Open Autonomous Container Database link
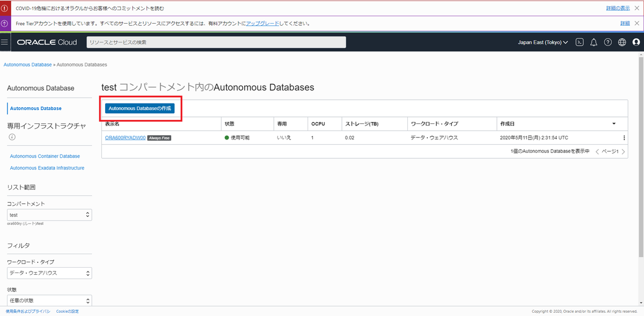The image size is (644, 316). (45, 156)
